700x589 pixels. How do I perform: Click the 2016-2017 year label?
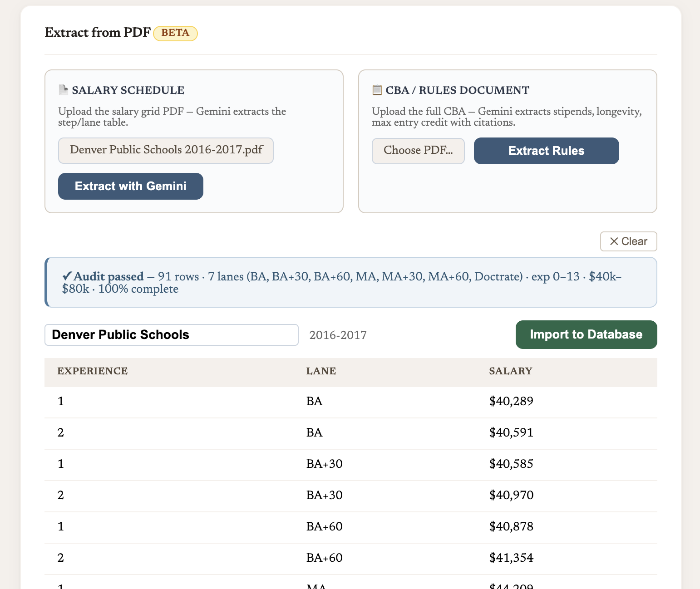click(x=338, y=335)
